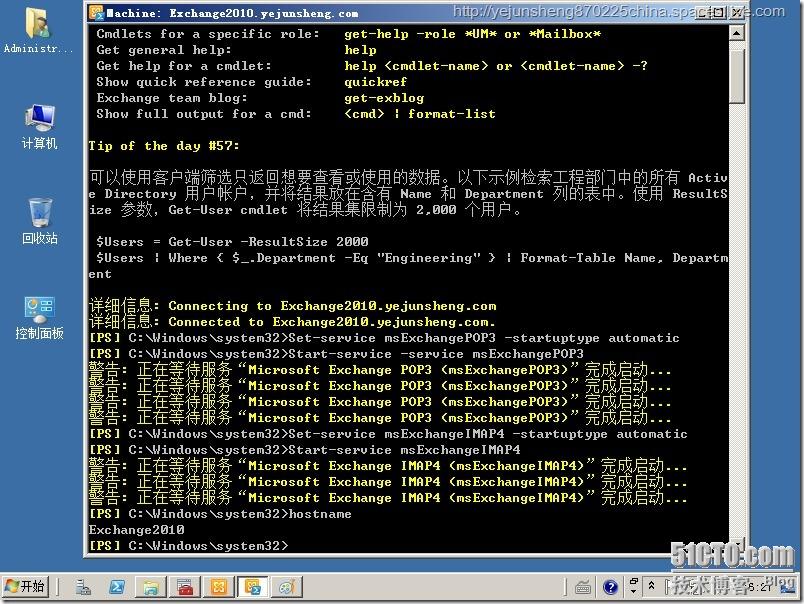
Task: Expand hidden tray icons chevron
Action: [x=651, y=585]
